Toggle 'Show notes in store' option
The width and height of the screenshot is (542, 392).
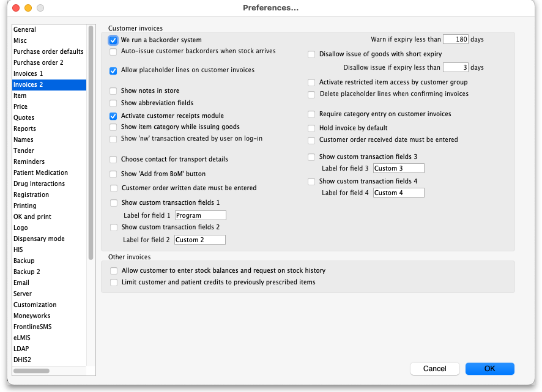(x=113, y=91)
